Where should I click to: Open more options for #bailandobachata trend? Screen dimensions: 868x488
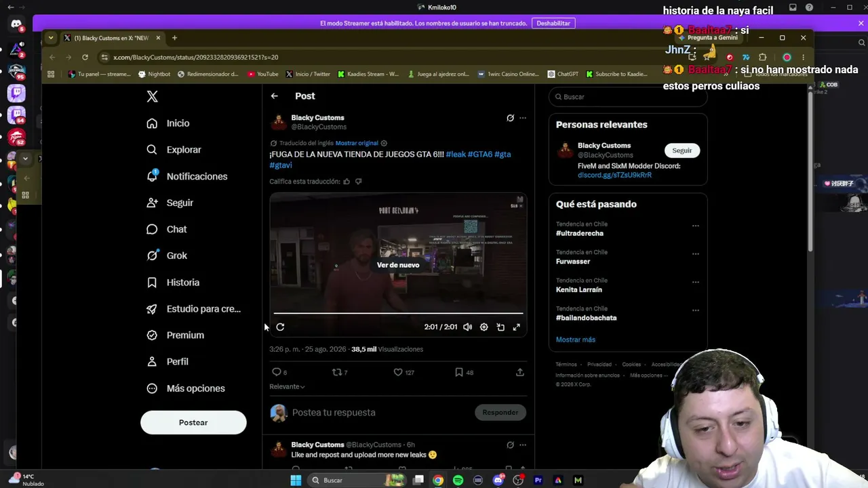(x=695, y=310)
